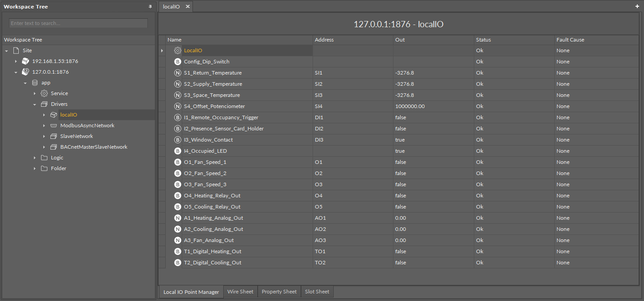Sort table by Address column header

(324, 40)
